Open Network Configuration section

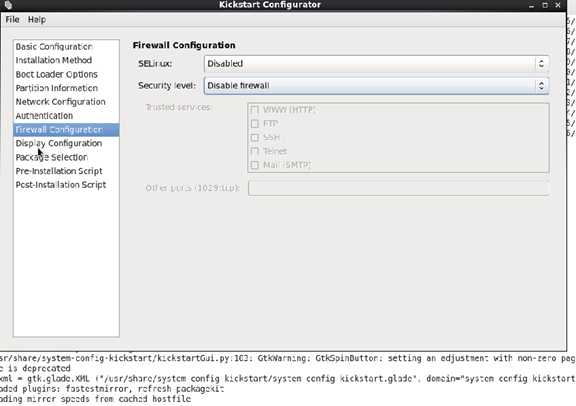click(66, 102)
